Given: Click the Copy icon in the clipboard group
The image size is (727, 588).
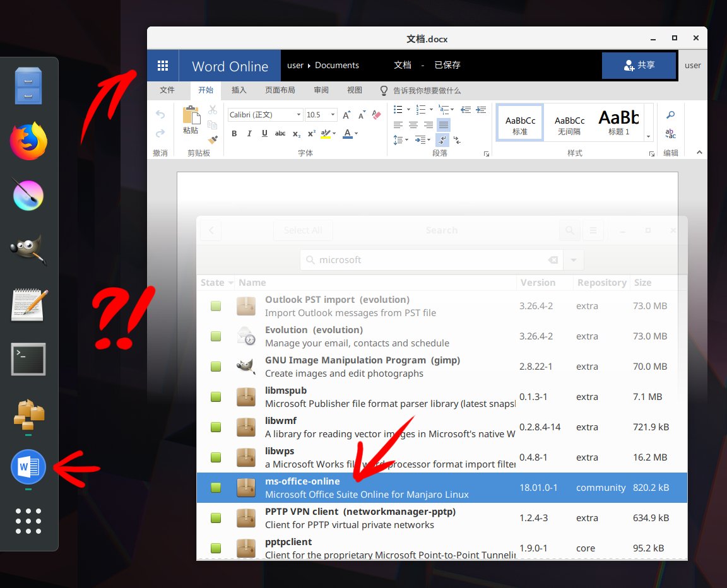Looking at the screenshot, I should click(212, 125).
